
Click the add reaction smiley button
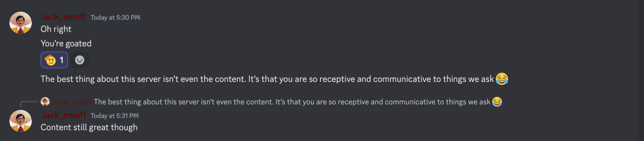tap(80, 60)
